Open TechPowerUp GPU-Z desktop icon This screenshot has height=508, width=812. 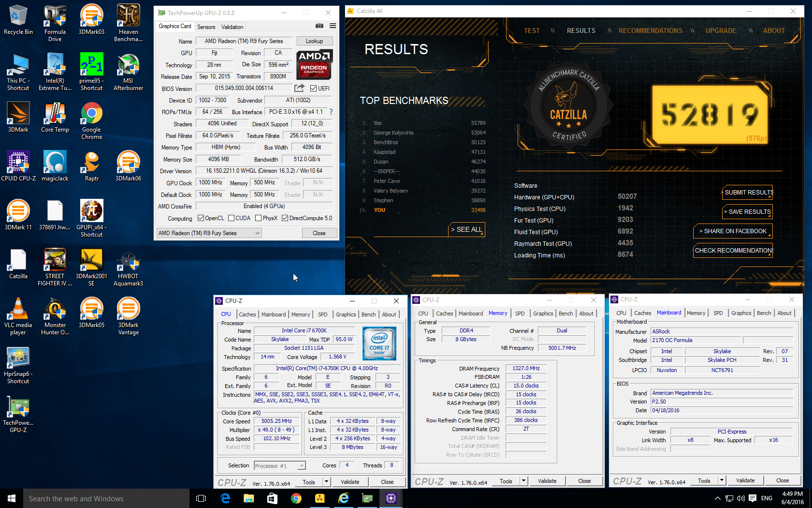point(18,414)
